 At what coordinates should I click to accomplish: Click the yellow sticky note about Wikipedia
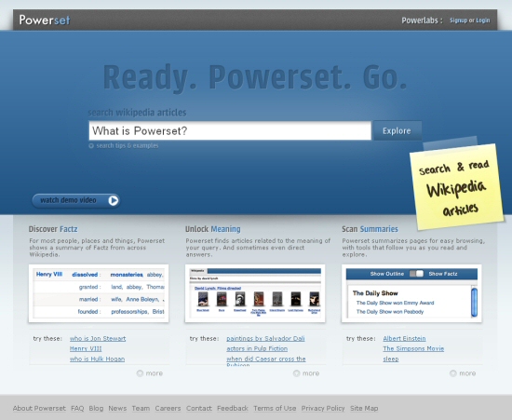[x=456, y=186]
